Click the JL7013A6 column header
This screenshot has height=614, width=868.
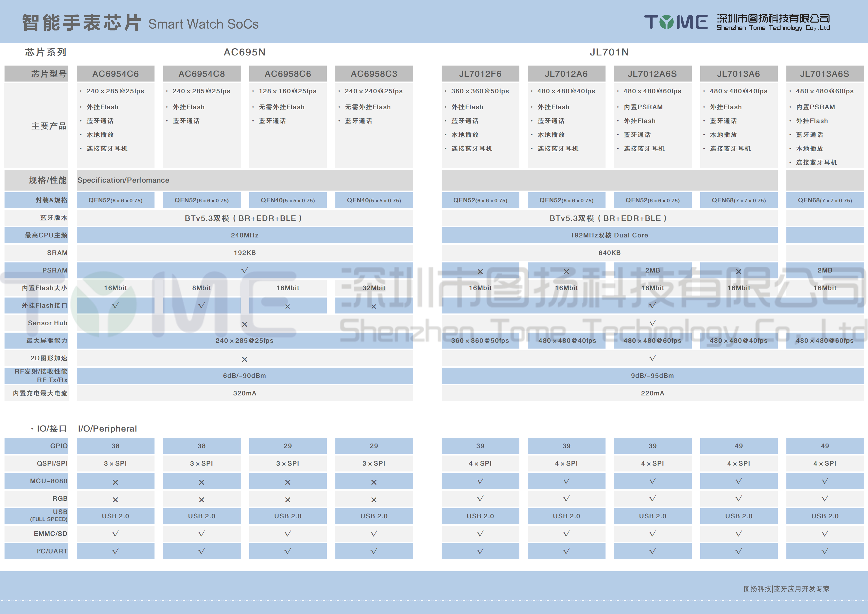739,74
